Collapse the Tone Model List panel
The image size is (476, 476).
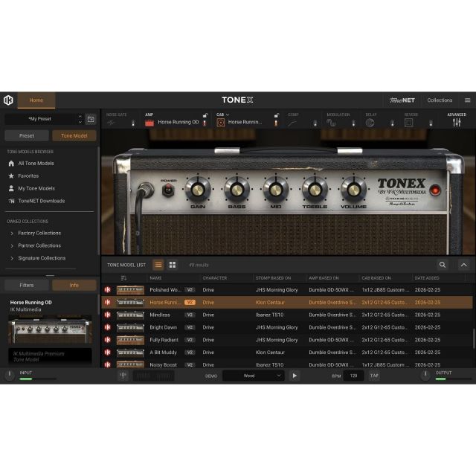point(464,265)
